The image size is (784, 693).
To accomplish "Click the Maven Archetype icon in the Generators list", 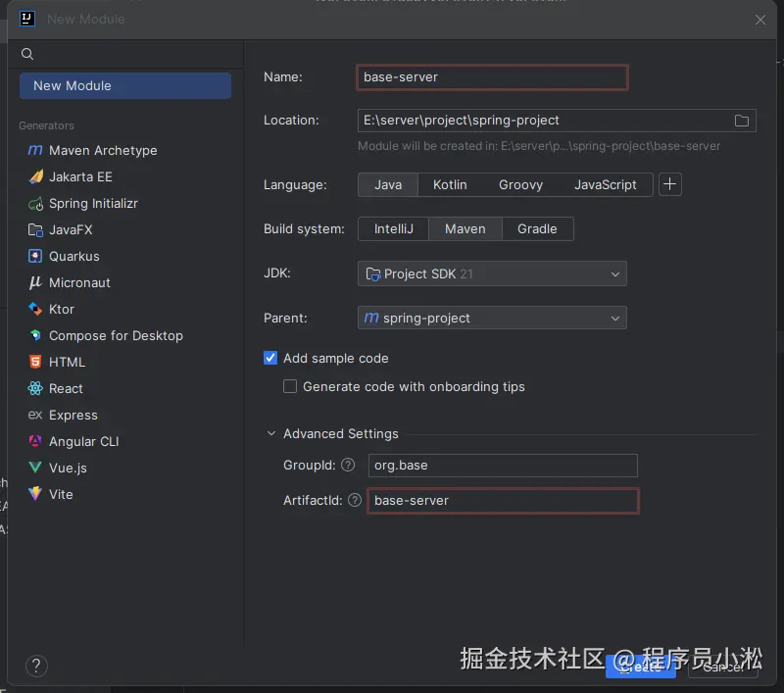I will point(35,150).
